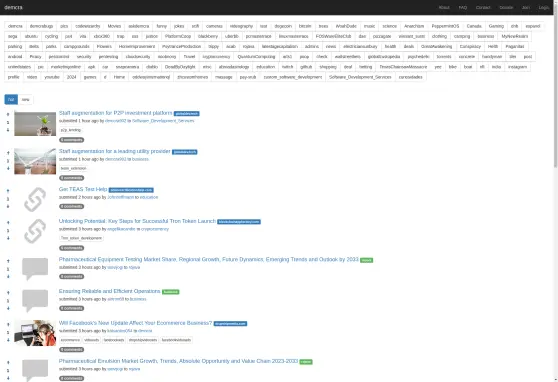This screenshot has height=382, width=558.
Task: Switch to the hot tab
Action: point(11,99)
